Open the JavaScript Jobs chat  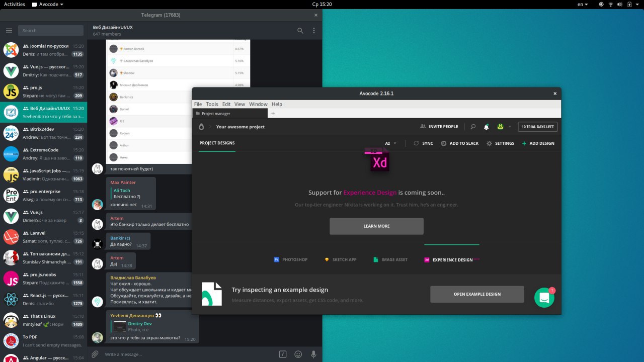coord(44,175)
